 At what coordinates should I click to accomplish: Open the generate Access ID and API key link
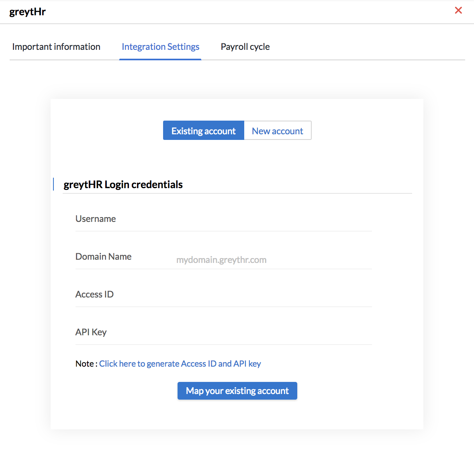click(180, 364)
